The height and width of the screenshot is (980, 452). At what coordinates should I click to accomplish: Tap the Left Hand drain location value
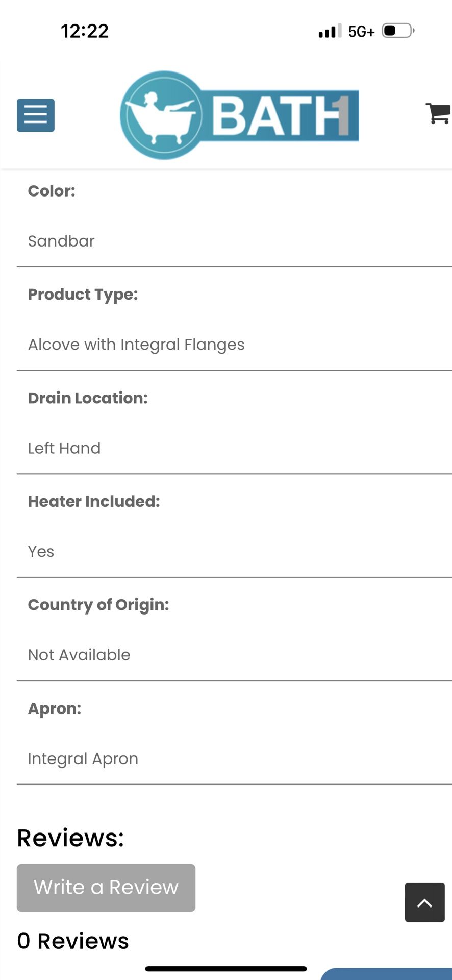coord(64,448)
